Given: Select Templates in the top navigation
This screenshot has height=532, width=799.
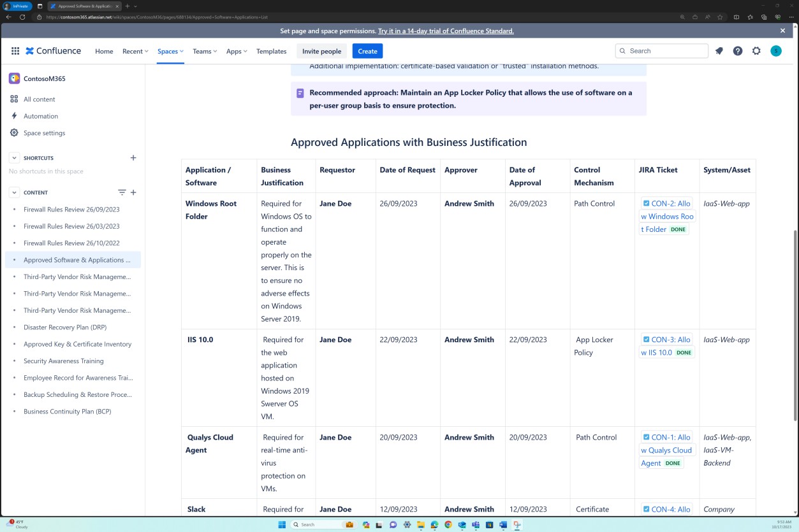Looking at the screenshot, I should (271, 51).
